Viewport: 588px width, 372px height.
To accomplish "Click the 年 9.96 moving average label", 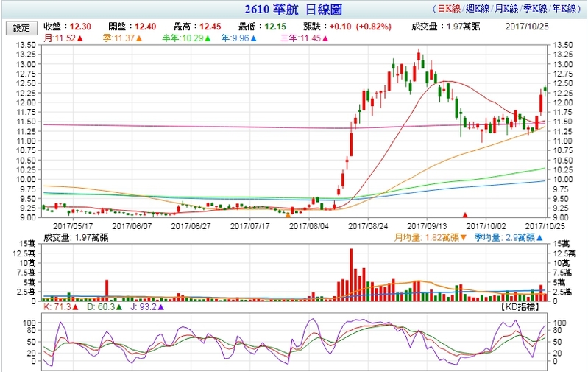I will [x=239, y=38].
